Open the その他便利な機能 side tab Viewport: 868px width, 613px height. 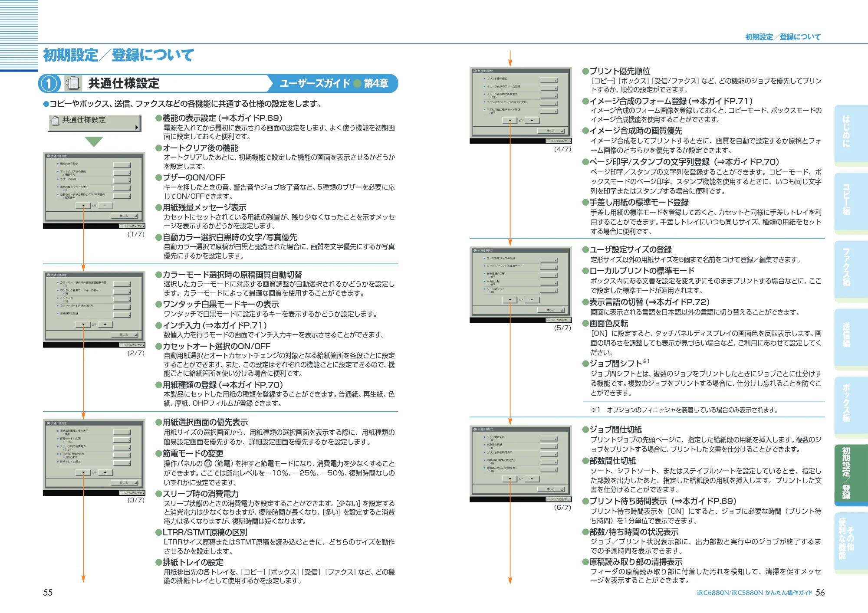click(x=851, y=543)
